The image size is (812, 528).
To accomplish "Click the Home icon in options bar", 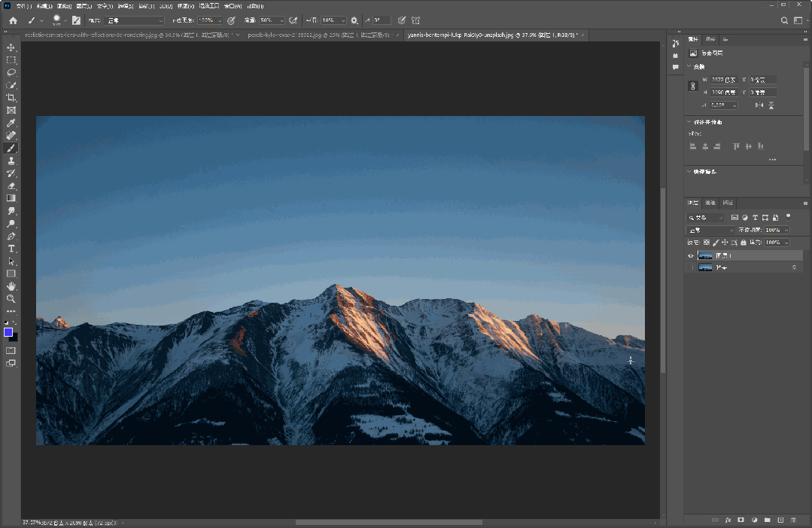I will [13, 20].
